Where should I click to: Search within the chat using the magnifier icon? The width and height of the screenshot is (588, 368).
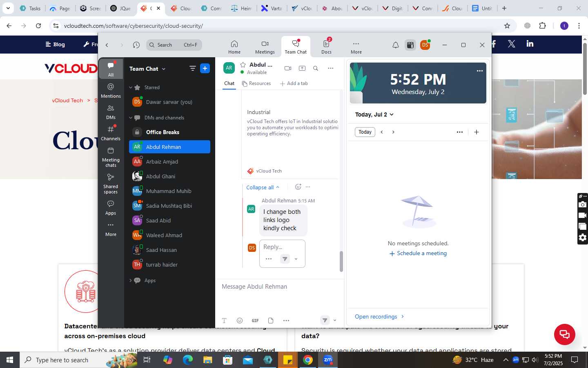coord(316,68)
